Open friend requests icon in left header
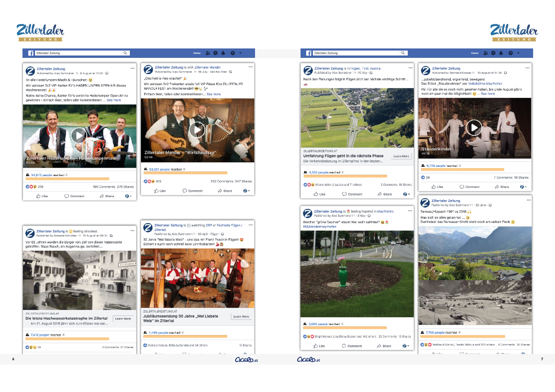555x392 pixels. tap(208, 53)
